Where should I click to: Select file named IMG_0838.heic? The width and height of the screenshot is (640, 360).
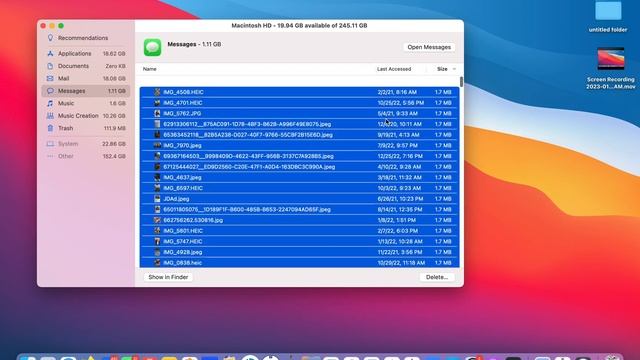click(x=182, y=263)
